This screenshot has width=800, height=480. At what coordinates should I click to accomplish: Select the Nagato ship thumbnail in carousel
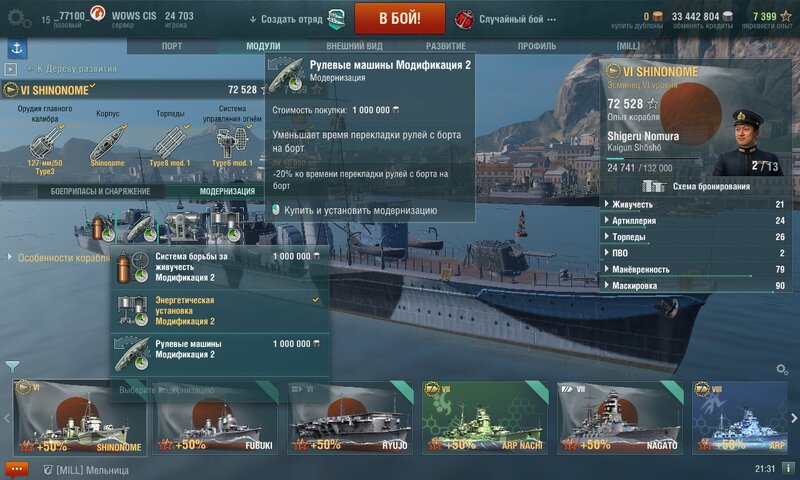(x=620, y=417)
